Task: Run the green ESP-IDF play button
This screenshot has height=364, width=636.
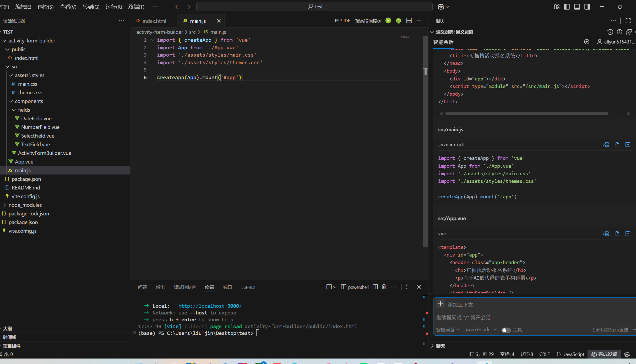Action: pos(388,21)
